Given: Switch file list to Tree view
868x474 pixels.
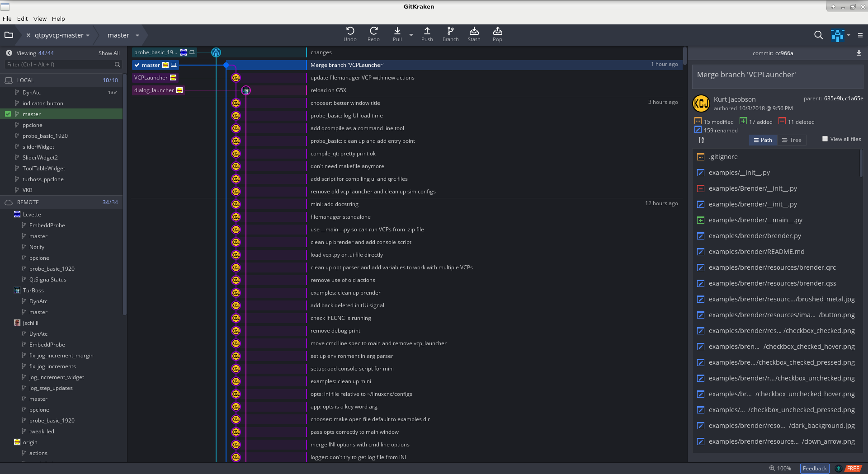Looking at the screenshot, I should pos(792,140).
